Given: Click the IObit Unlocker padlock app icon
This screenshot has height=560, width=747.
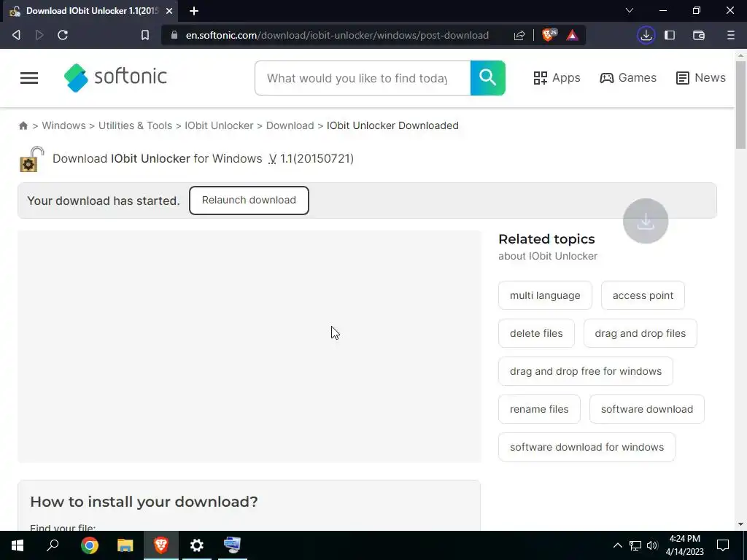Looking at the screenshot, I should tap(31, 159).
